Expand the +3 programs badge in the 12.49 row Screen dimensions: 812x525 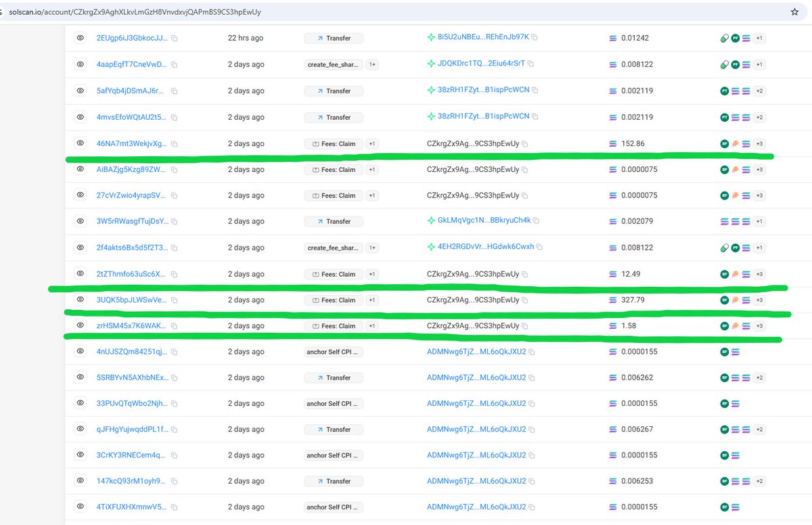[x=759, y=274]
